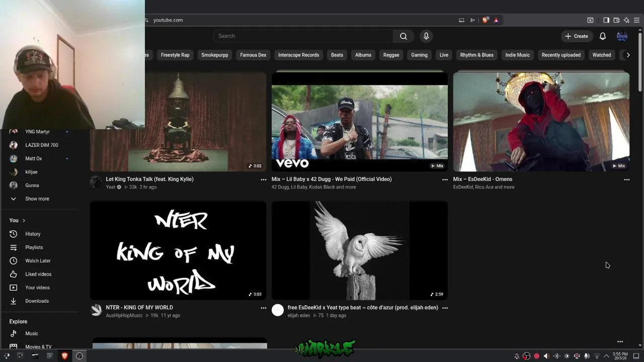The image size is (644, 362).
Task: Select the Interscope Records chip
Action: click(x=298, y=55)
